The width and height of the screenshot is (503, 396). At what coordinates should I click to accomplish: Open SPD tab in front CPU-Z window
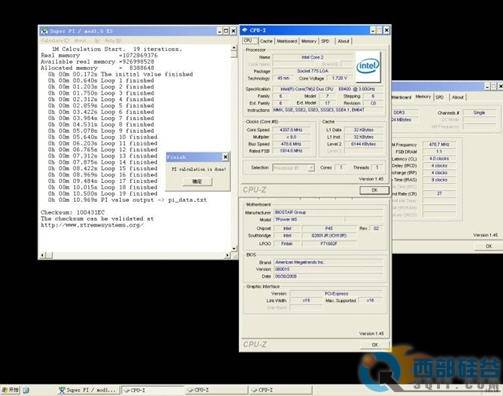(326, 41)
